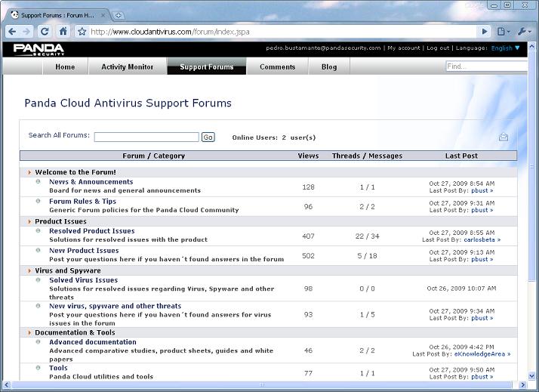Open New virus, spyware and other threats forum
The image size is (539, 392).
pyautogui.click(x=115, y=306)
